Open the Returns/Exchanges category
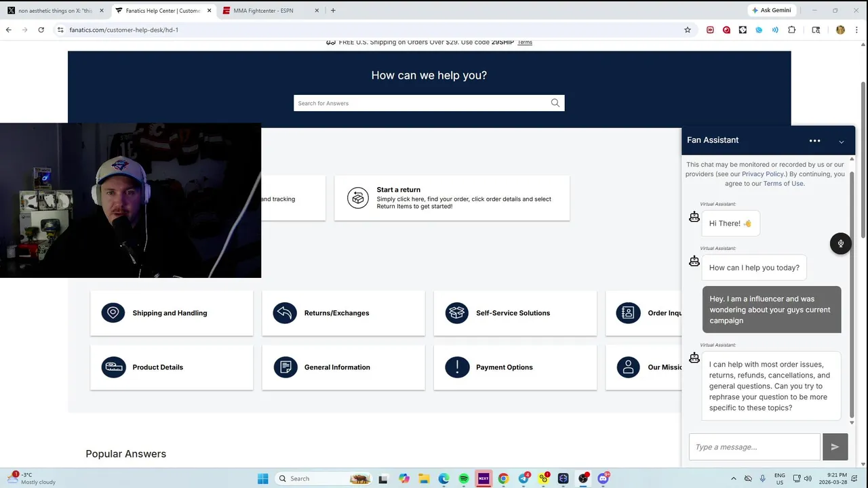Screen dimensions: 868x488 (343, 313)
